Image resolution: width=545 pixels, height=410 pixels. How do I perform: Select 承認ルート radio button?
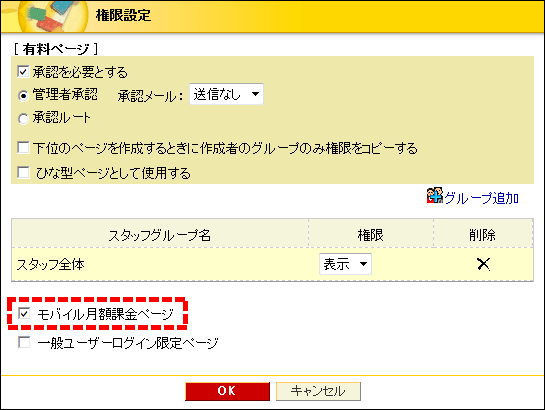point(23,119)
